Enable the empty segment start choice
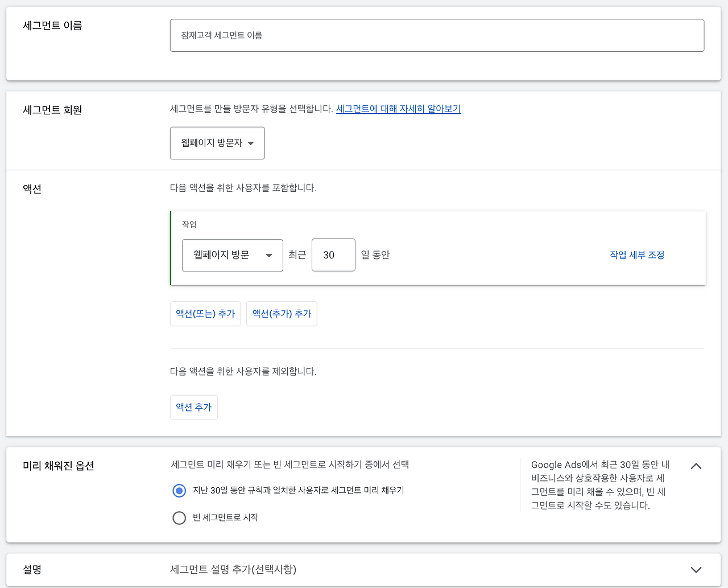Screen dimensions: 728x588 [179, 518]
